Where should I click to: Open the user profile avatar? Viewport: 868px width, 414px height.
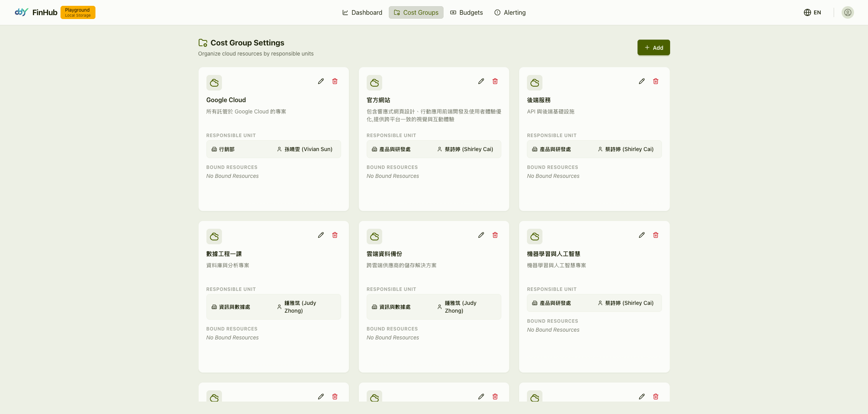(x=847, y=12)
